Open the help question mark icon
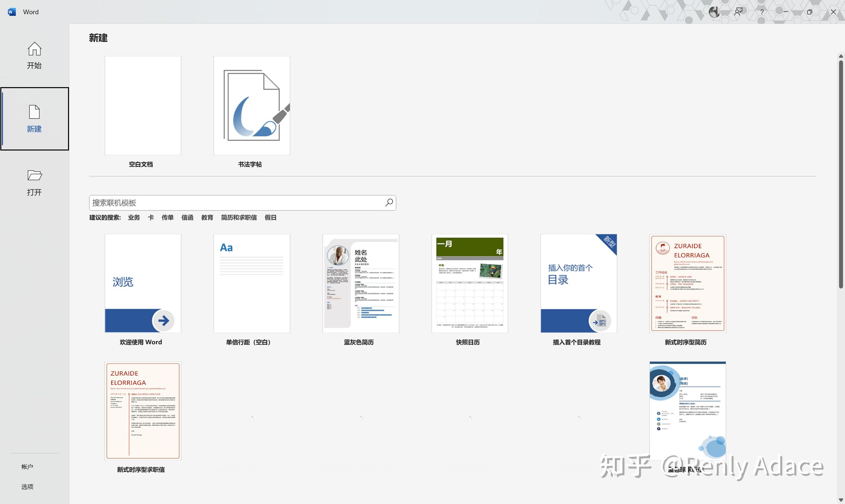 tap(762, 12)
